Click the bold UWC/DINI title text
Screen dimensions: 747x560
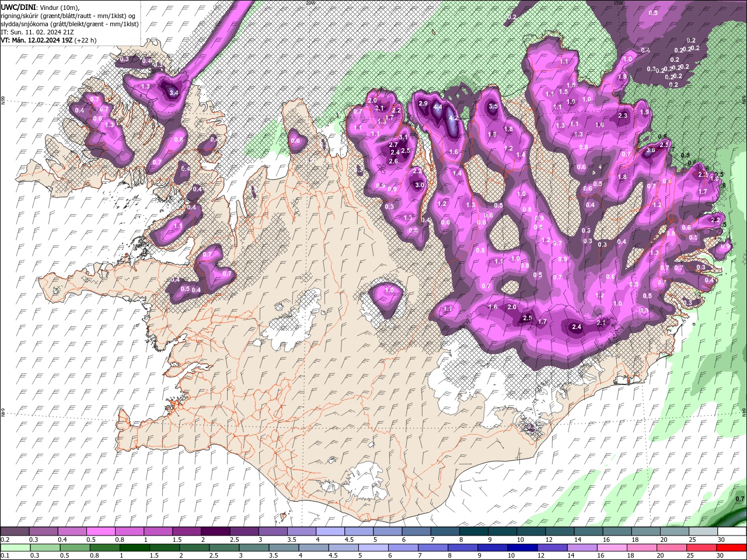coord(18,7)
